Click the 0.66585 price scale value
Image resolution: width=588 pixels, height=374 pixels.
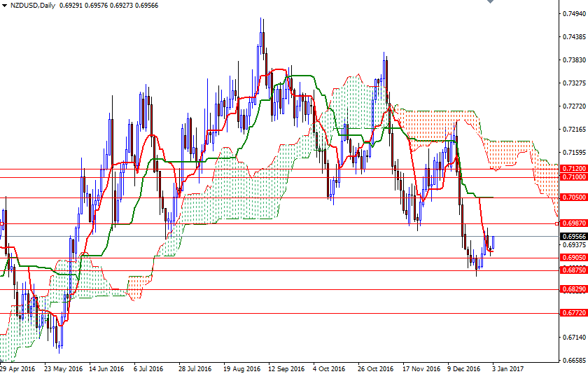574,361
